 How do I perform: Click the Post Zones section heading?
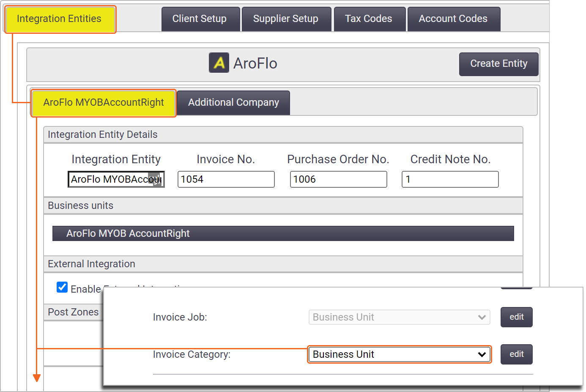tap(73, 312)
